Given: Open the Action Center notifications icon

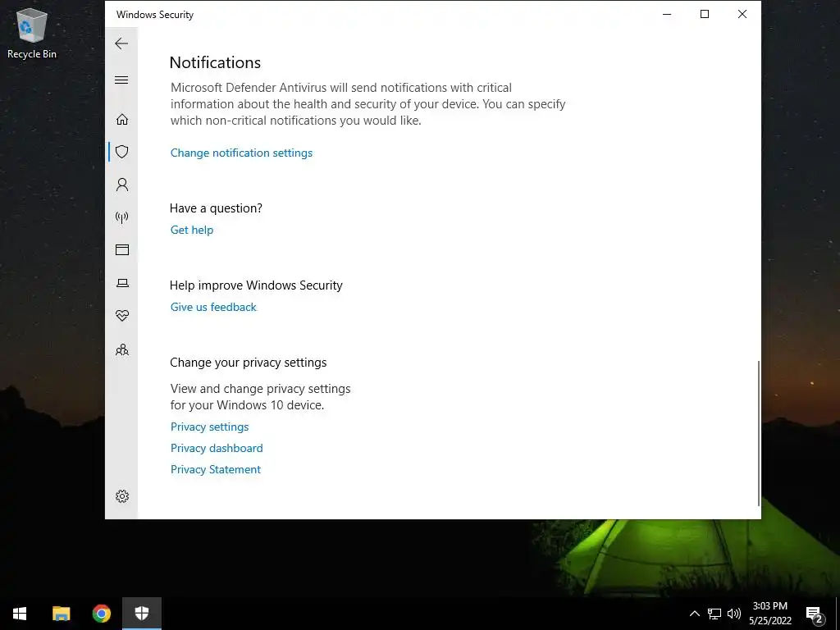Looking at the screenshot, I should point(815,614).
